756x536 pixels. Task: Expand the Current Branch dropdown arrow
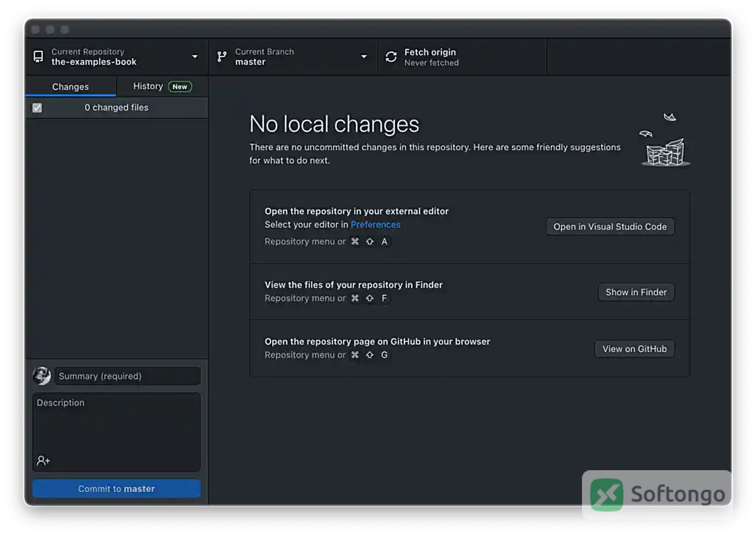(x=364, y=57)
